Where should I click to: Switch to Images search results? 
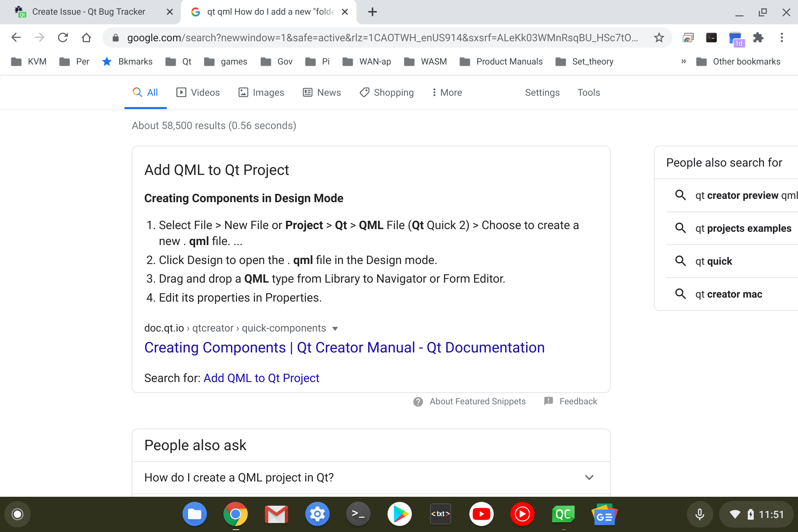[x=261, y=92]
